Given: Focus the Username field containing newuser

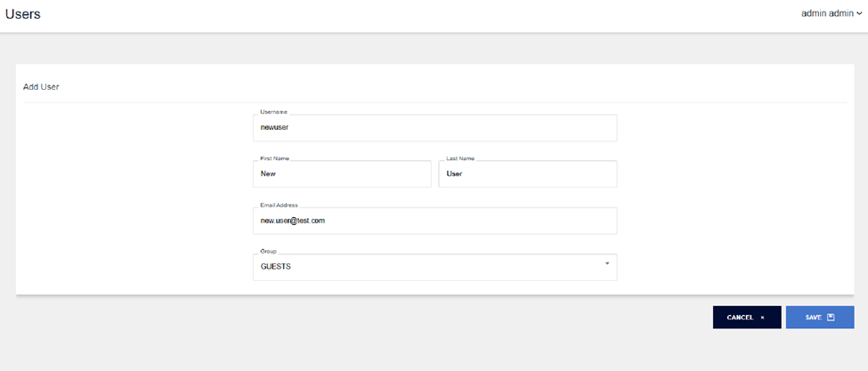Looking at the screenshot, I should [434, 127].
